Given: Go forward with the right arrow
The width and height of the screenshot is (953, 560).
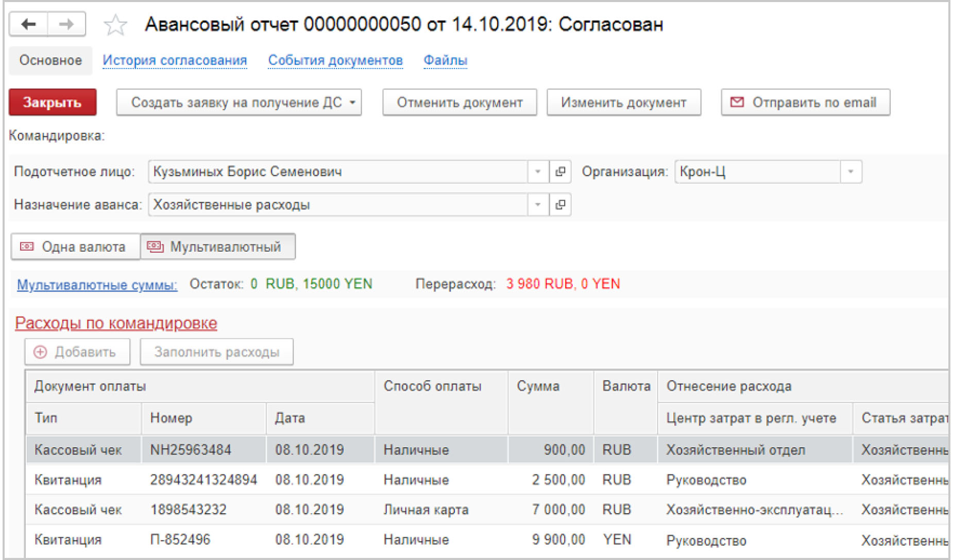Looking at the screenshot, I should (66, 24).
